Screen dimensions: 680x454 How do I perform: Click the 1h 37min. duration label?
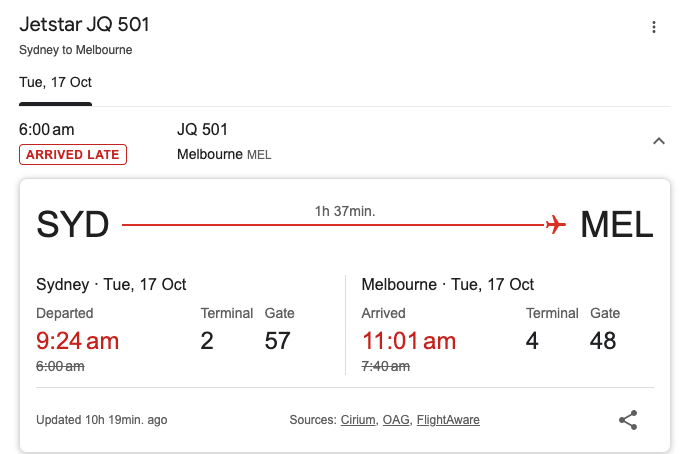click(x=345, y=211)
